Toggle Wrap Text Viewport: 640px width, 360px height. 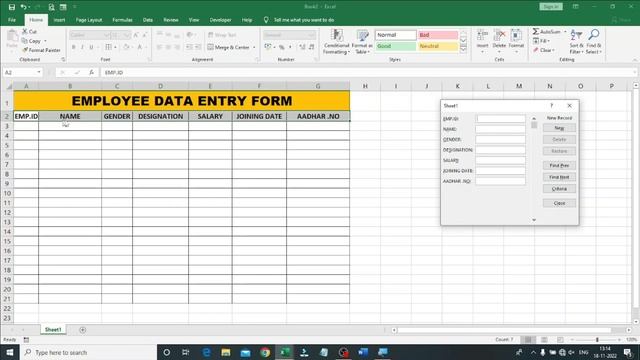point(222,35)
